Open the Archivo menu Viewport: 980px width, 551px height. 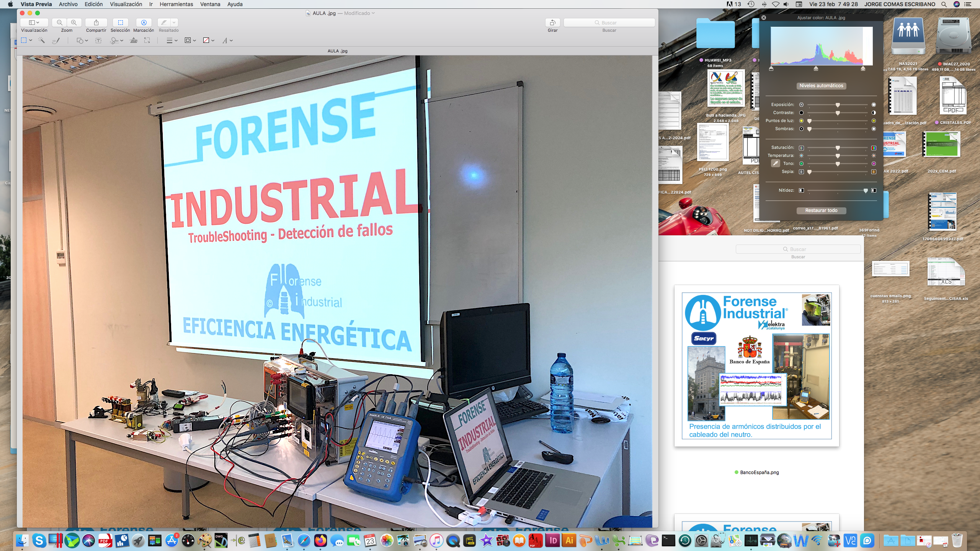pyautogui.click(x=68, y=4)
